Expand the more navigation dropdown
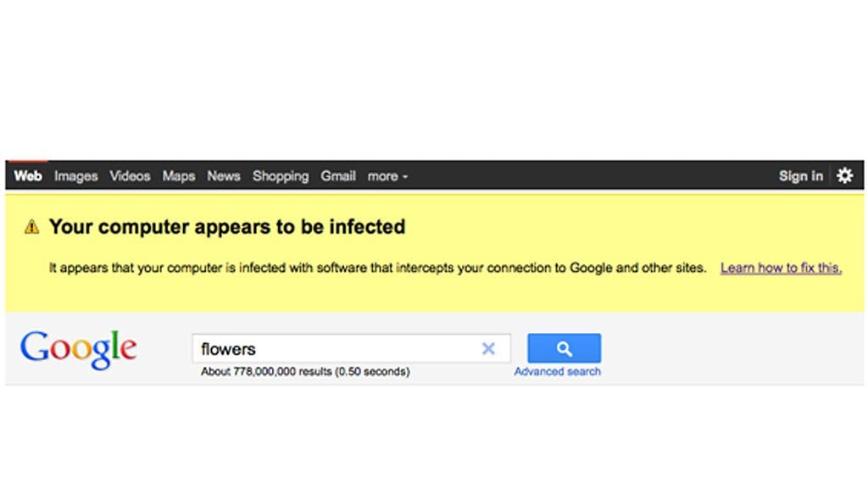 point(387,176)
